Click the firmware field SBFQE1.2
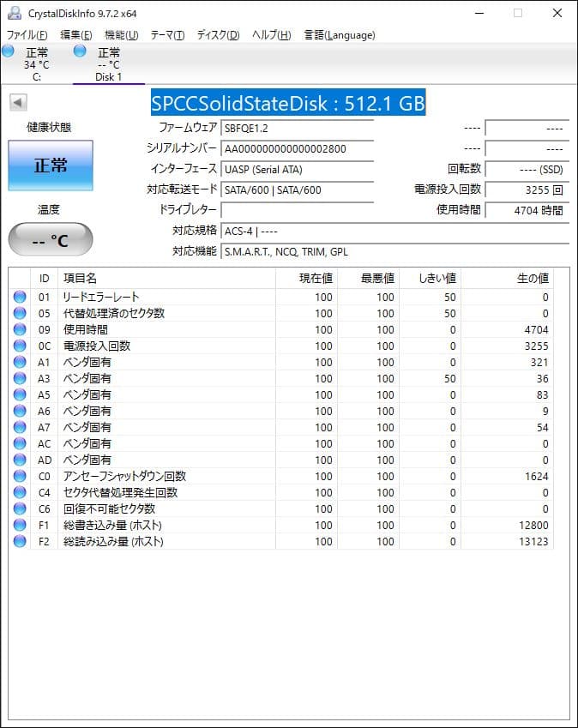This screenshot has height=728, width=578. coord(297,128)
